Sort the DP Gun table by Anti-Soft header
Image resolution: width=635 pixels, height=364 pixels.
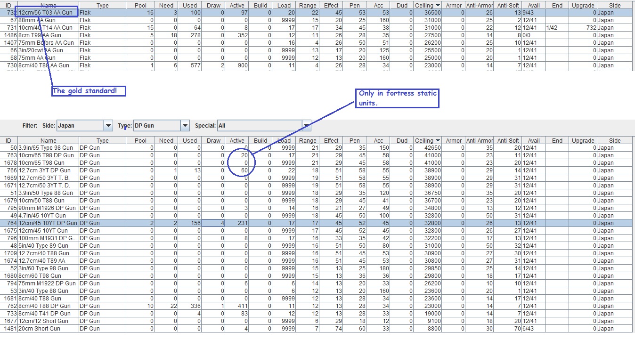point(508,140)
